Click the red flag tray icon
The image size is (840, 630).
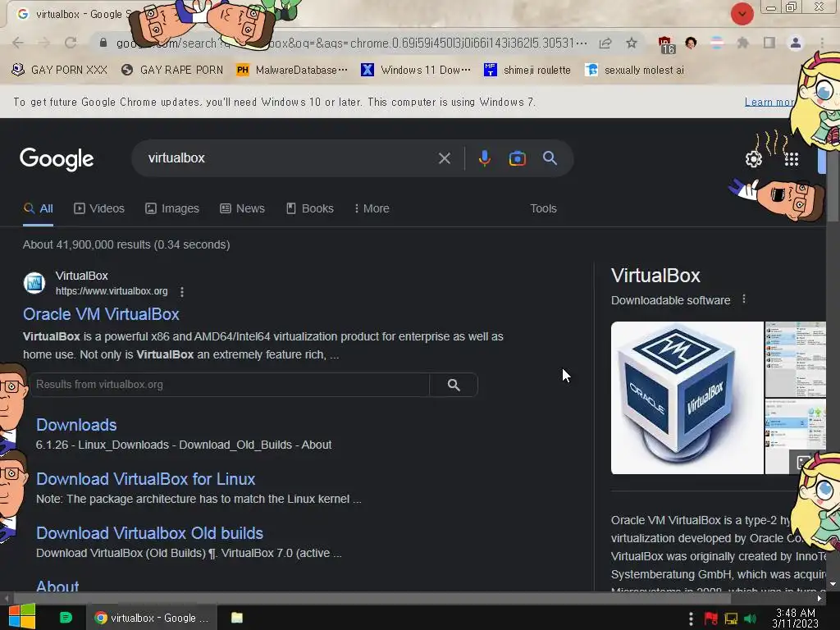click(711, 619)
